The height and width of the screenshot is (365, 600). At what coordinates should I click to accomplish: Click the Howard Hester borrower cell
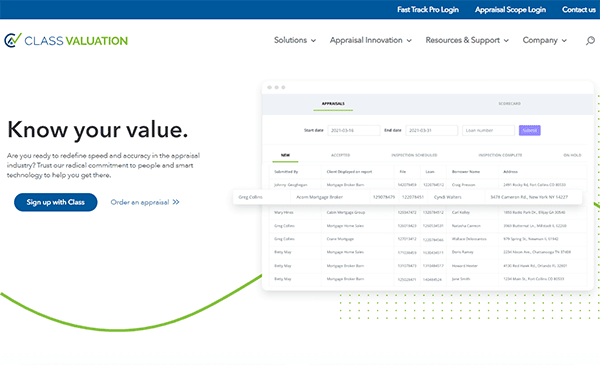click(465, 266)
